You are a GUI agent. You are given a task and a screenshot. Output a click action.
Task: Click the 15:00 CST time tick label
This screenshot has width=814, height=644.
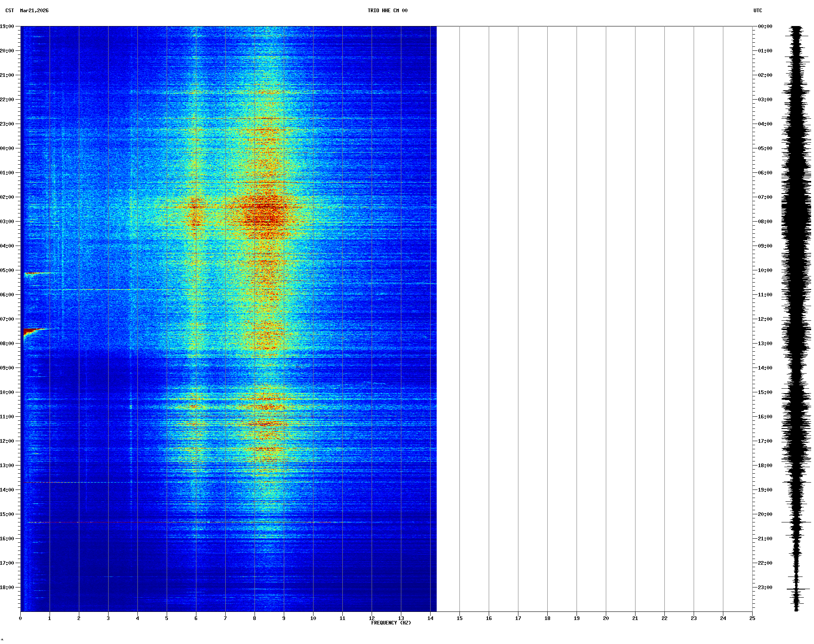7,514
